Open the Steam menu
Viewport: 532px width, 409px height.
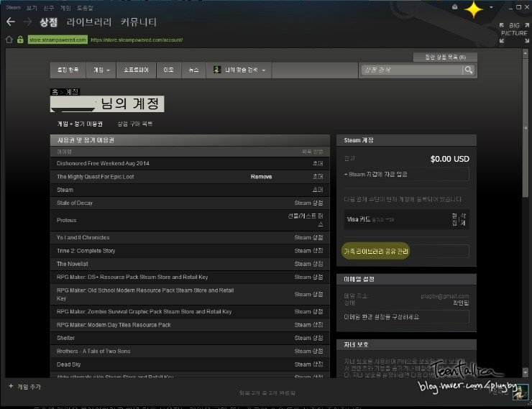pyautogui.click(x=13, y=7)
